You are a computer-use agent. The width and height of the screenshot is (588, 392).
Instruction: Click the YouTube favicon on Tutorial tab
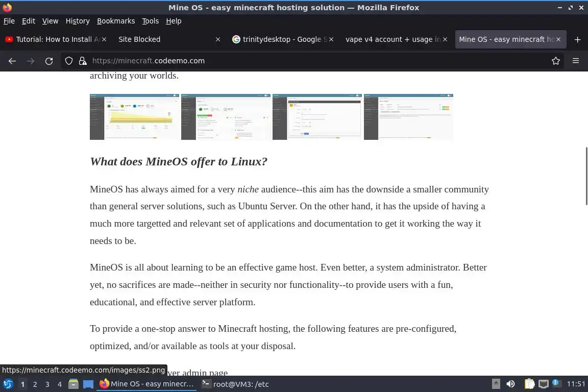(x=9, y=39)
